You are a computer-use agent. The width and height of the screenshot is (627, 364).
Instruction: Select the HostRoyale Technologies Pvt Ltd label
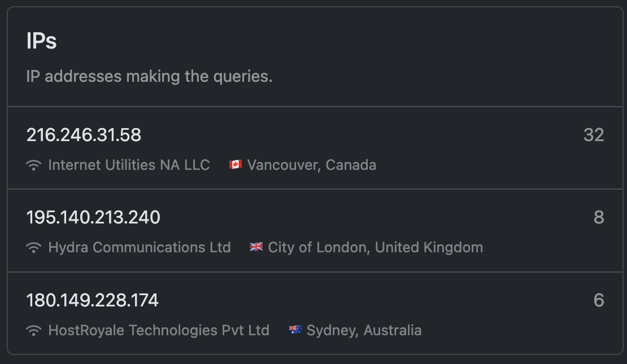pyautogui.click(x=159, y=330)
